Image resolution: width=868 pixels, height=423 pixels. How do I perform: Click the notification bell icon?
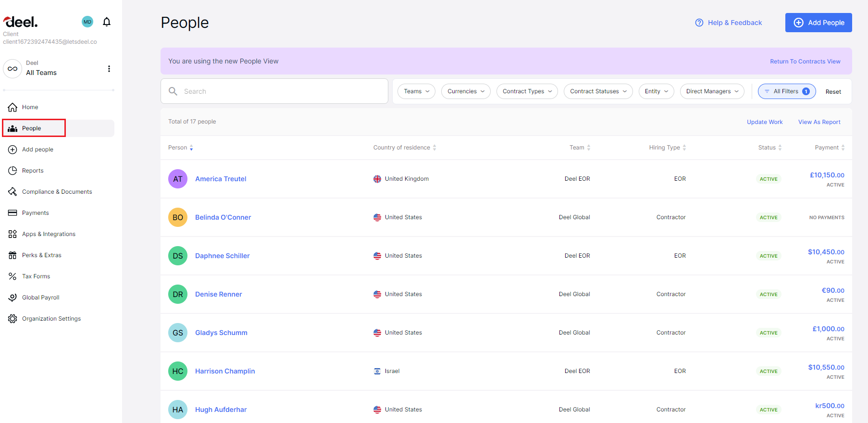(x=107, y=22)
